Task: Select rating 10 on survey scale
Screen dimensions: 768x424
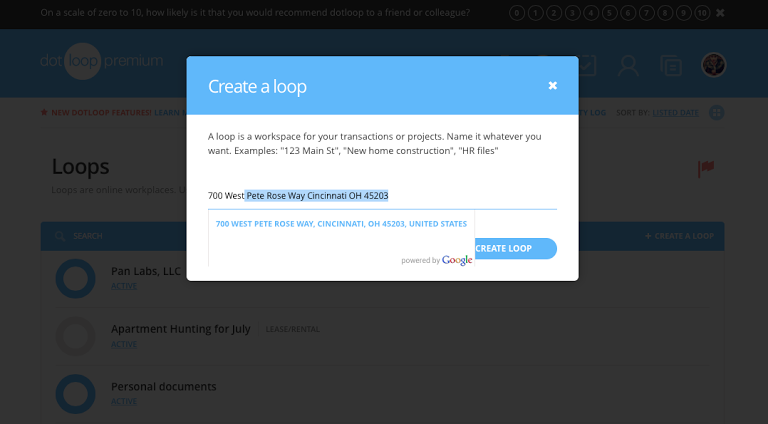Action: pos(702,13)
